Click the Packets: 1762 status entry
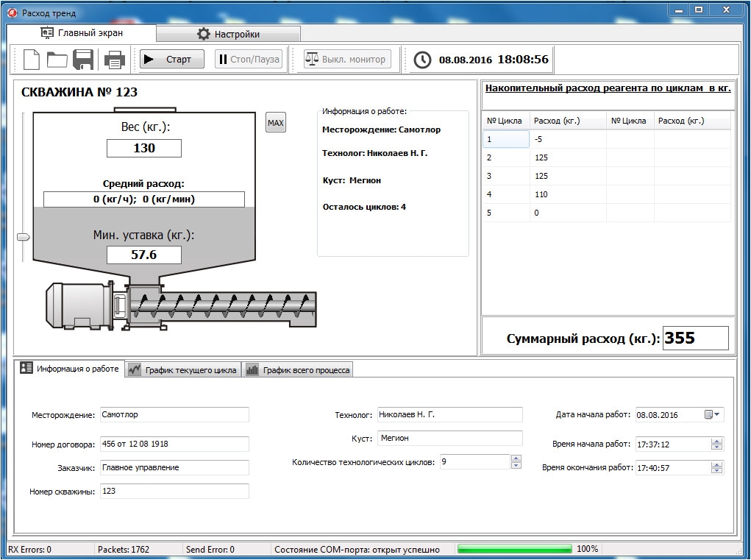Viewport: 751px width, 560px height. pos(124,550)
